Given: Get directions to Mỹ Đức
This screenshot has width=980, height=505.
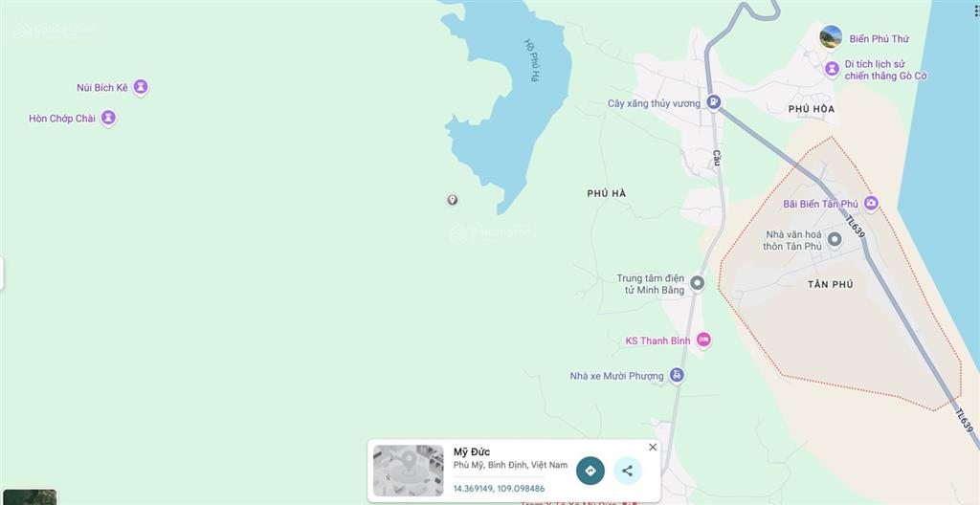Looking at the screenshot, I should 590,471.
